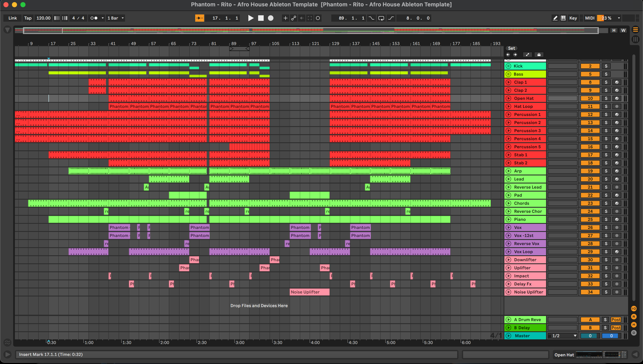Show the In/Out section button
643x364 pixels.
[634, 309]
